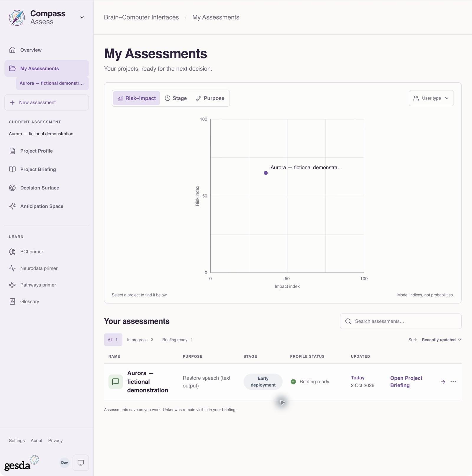Viewport: 472px width, 476px height.
Task: Open the Neurodata primer
Action: tap(47, 268)
